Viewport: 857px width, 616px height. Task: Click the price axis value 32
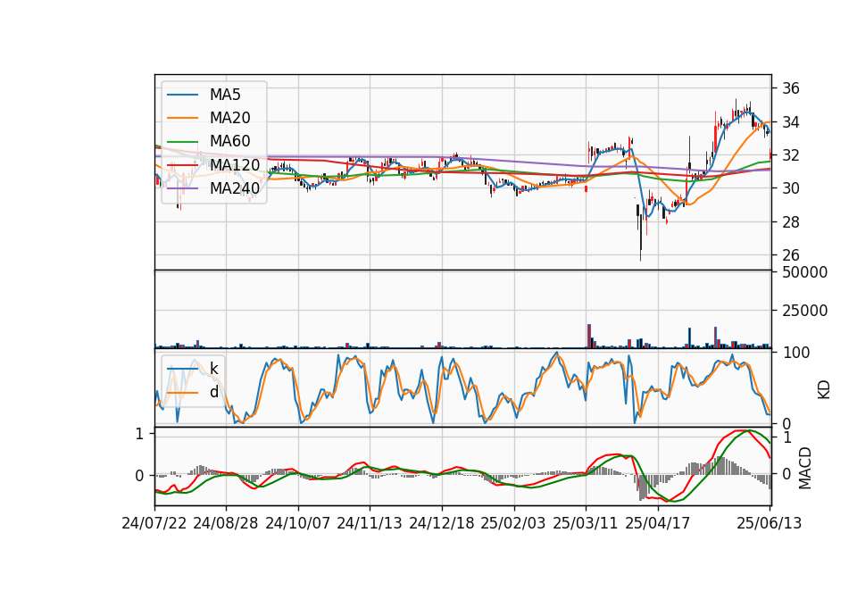790,155
